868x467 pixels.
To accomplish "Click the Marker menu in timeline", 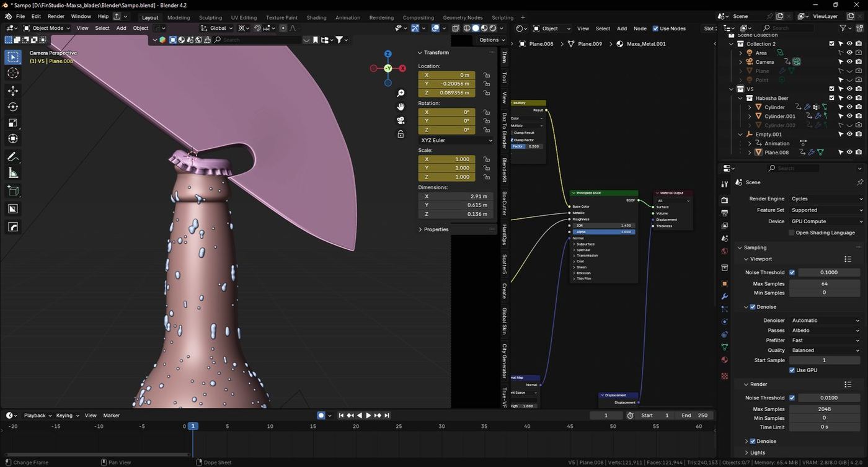I will (x=111, y=416).
